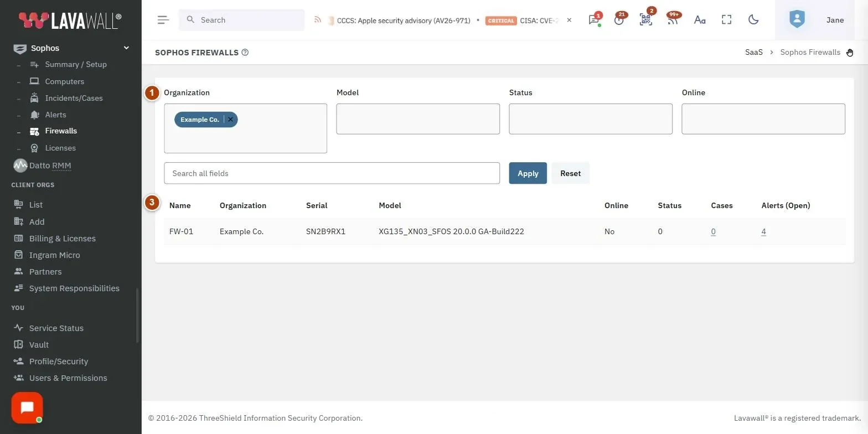Open Datto RMM section

click(x=42, y=166)
